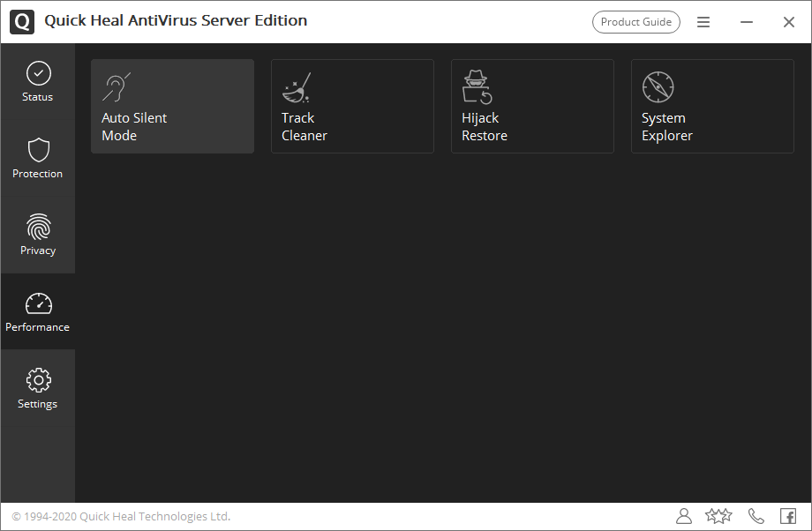
Task: Open the user account icon in footer
Action: pos(684,516)
